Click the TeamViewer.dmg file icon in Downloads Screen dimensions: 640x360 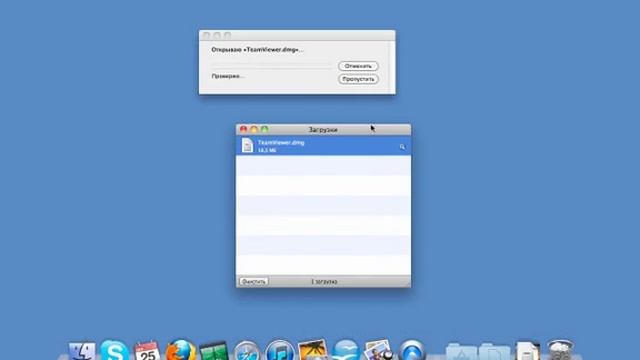(x=247, y=145)
